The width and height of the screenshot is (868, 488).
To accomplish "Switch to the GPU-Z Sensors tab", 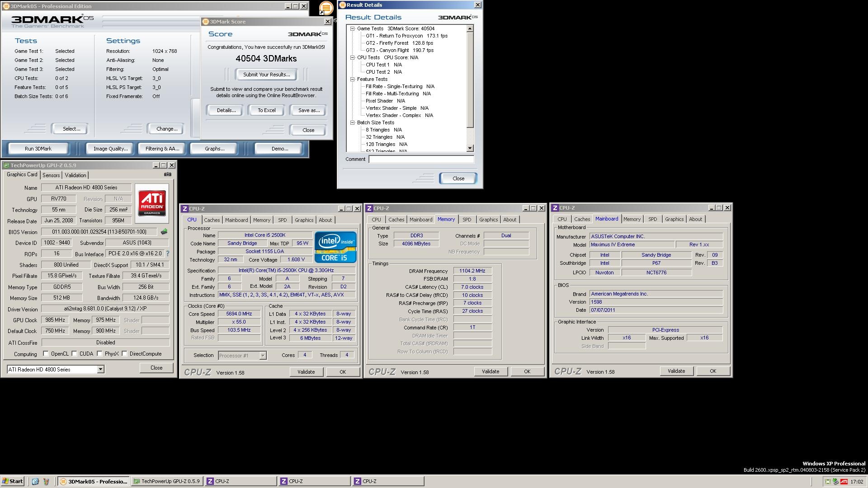I will pyautogui.click(x=51, y=175).
